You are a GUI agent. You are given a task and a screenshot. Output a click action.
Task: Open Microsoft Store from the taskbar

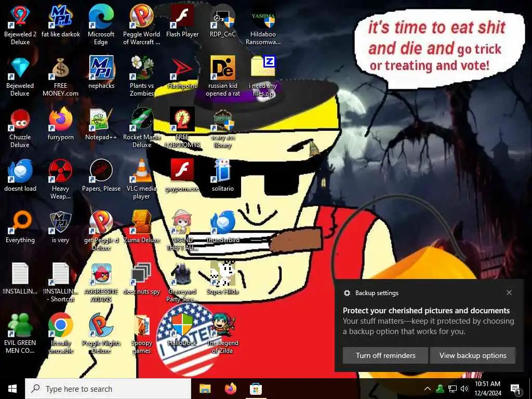[x=256, y=389]
